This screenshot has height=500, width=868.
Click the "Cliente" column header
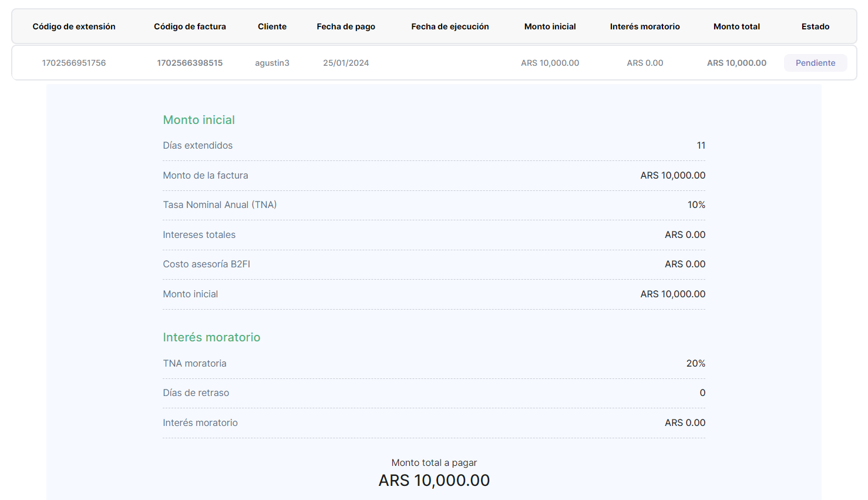[x=272, y=26]
